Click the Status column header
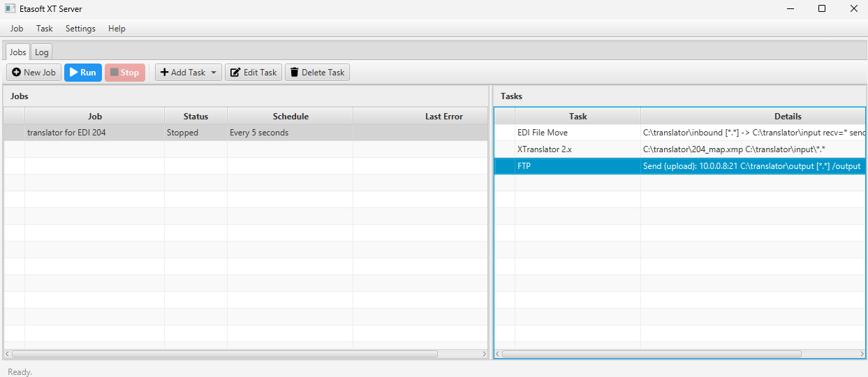Screen dimensions: 868x377 pyautogui.click(x=196, y=117)
